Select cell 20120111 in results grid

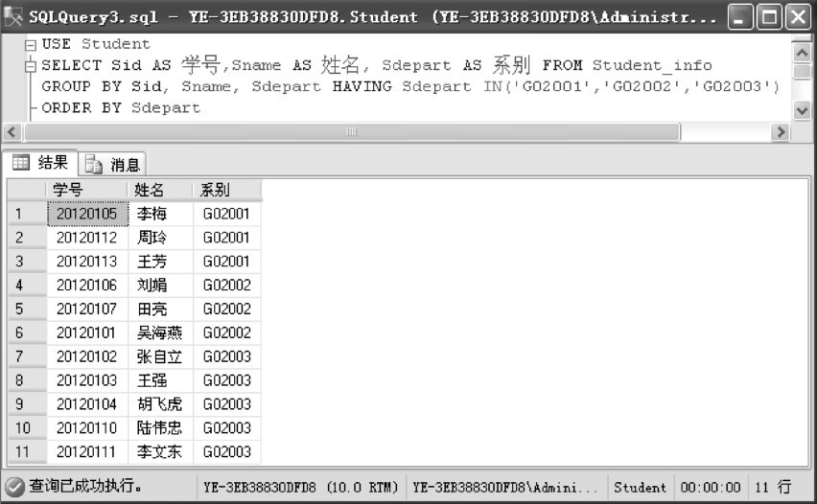tap(87, 452)
